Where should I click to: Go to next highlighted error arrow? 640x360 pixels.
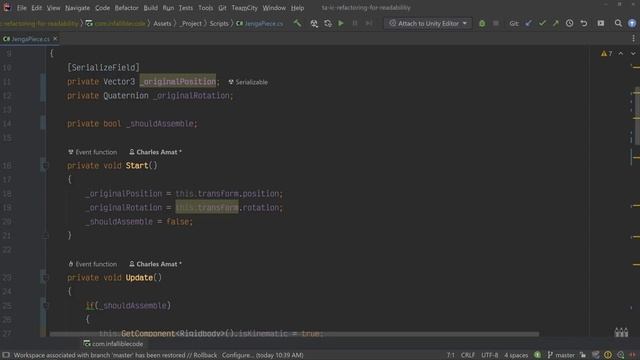point(633,53)
